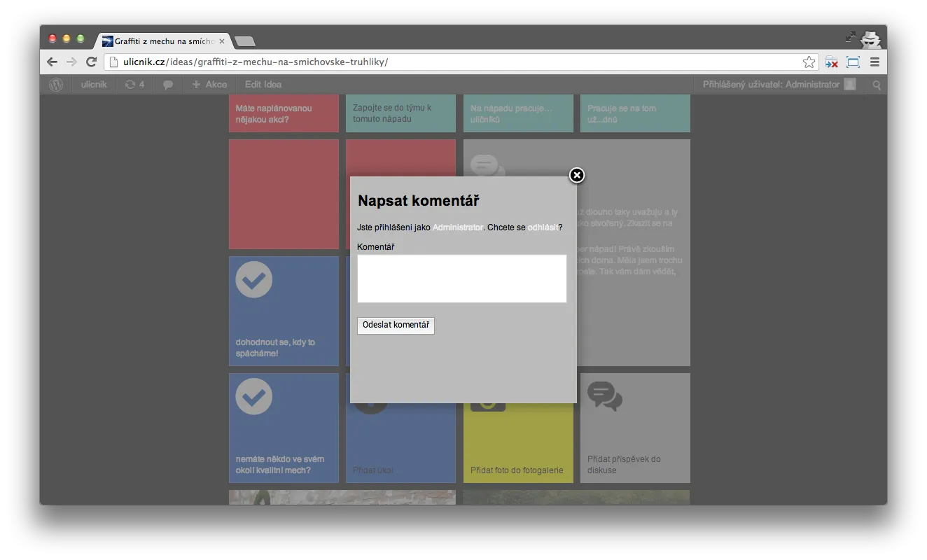927x560 pixels.
Task: Click the admin bar search magnifier icon
Action: coord(877,85)
